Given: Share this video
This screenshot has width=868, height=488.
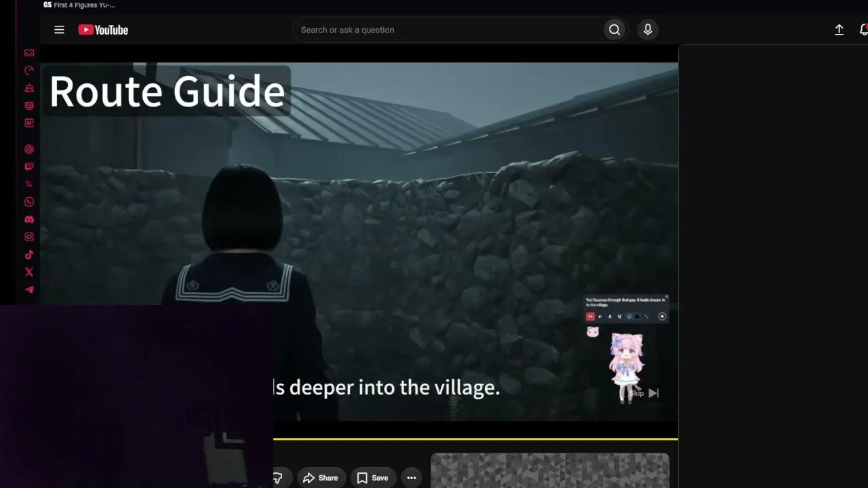Looking at the screenshot, I should [321, 478].
